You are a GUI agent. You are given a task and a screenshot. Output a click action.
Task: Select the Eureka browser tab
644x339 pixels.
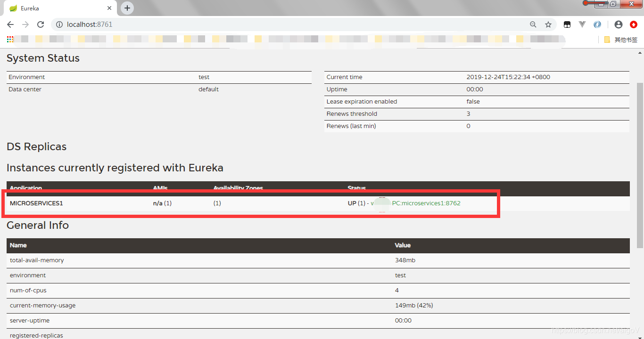(x=61, y=8)
